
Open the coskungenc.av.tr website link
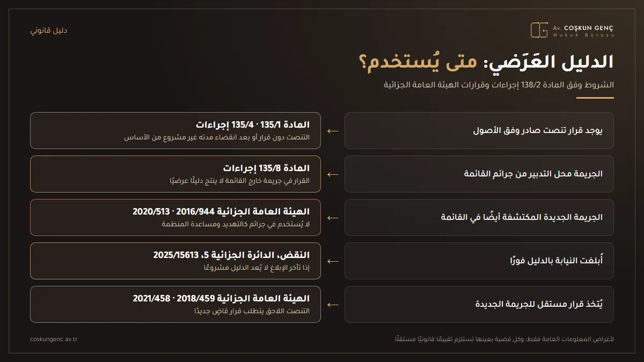pyautogui.click(x=54, y=339)
